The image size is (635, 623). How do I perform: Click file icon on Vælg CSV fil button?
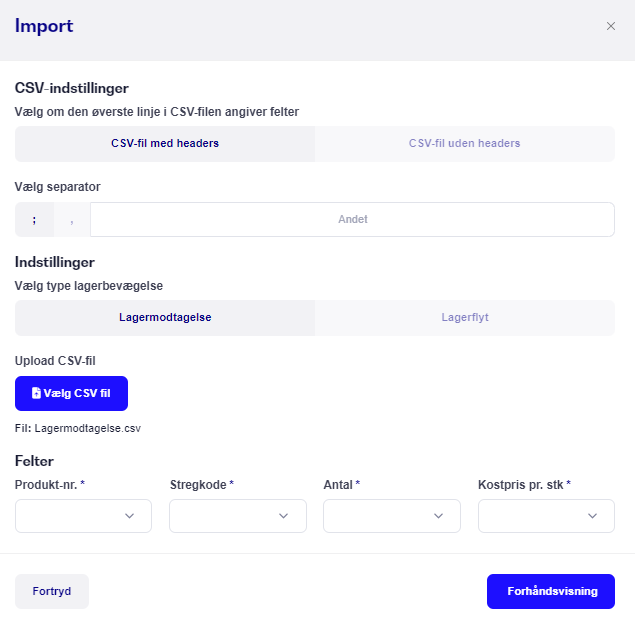click(36, 393)
